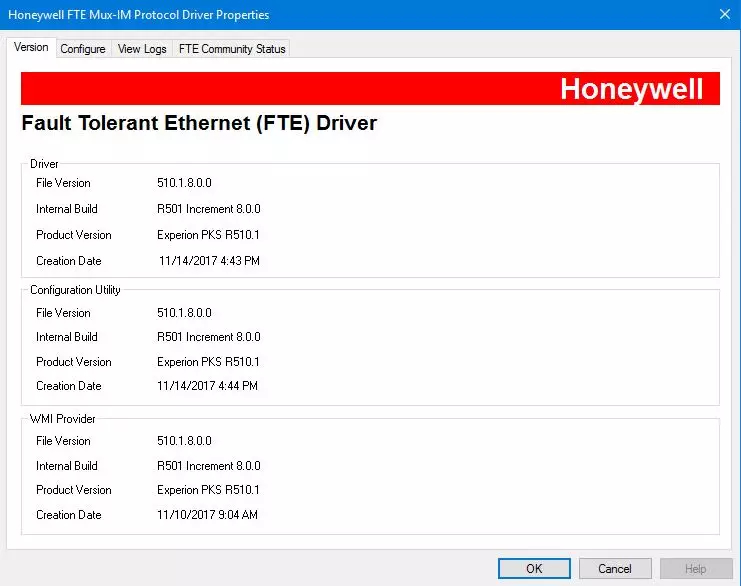Click the Honeywell logo banner

[370, 88]
